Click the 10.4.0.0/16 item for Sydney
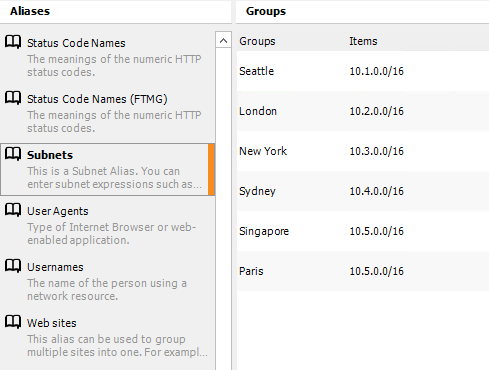Image resolution: width=489 pixels, height=370 pixels. (377, 191)
